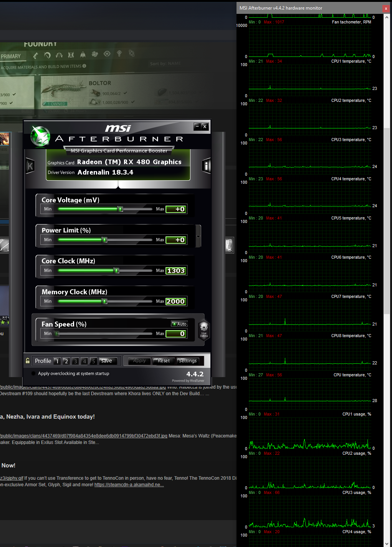Click the Apply button
Viewport: 392px width, 547px height.
[139, 361]
